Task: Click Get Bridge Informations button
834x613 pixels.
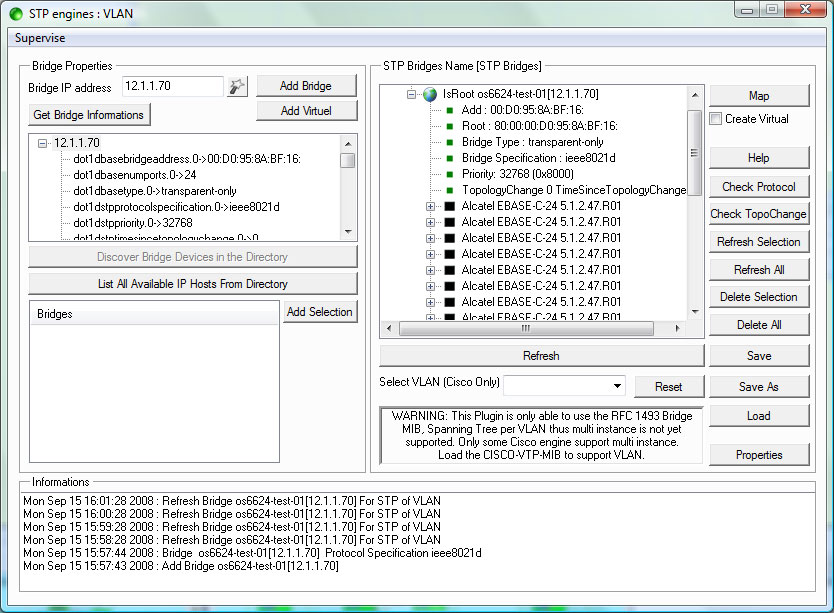Action: [89, 115]
